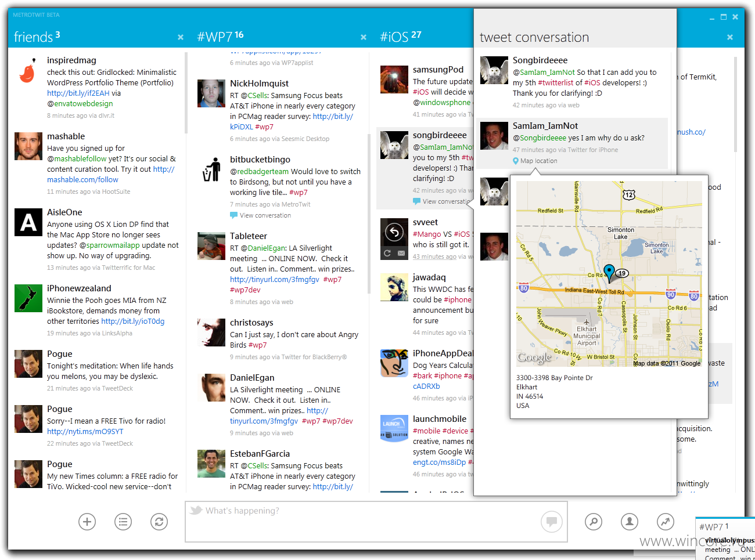Open the #WP7 notification popup header
This screenshot has height=560, width=755.
tap(714, 527)
